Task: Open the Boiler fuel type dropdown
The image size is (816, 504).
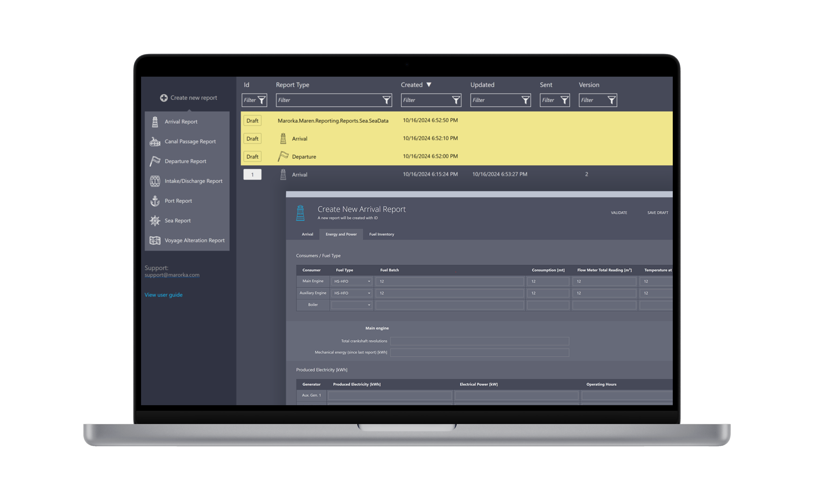Action: pos(352,305)
